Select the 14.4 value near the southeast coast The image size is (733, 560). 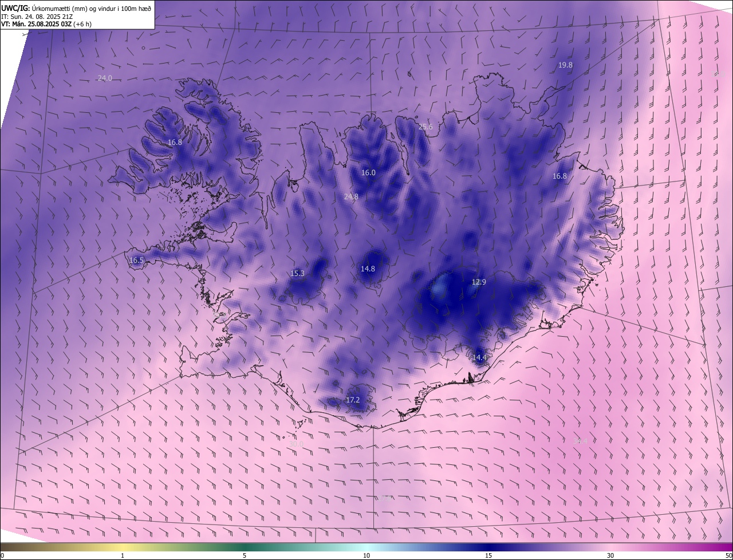coord(479,357)
